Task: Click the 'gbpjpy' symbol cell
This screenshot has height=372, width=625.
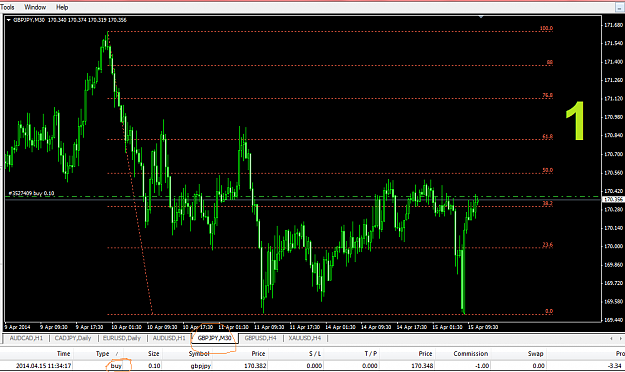Action: pyautogui.click(x=200, y=366)
